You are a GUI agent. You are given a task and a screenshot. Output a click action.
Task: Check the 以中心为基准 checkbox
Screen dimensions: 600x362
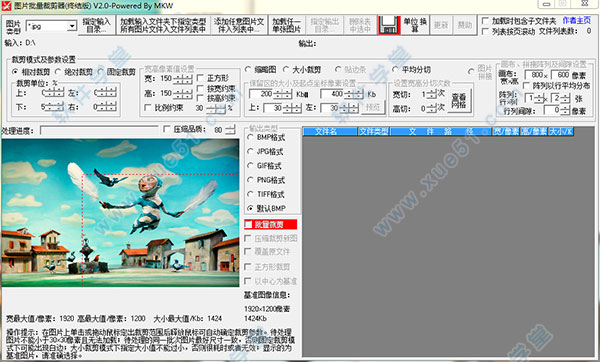click(248, 281)
